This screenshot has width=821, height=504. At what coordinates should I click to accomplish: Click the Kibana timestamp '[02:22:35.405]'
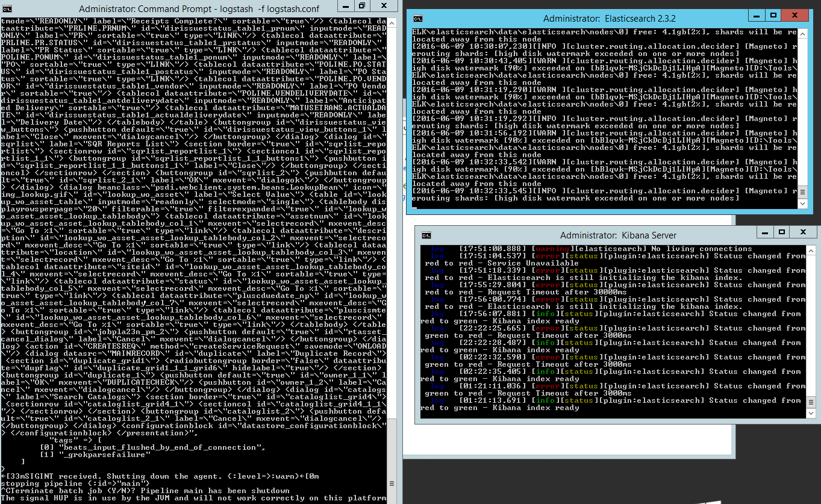493,372
